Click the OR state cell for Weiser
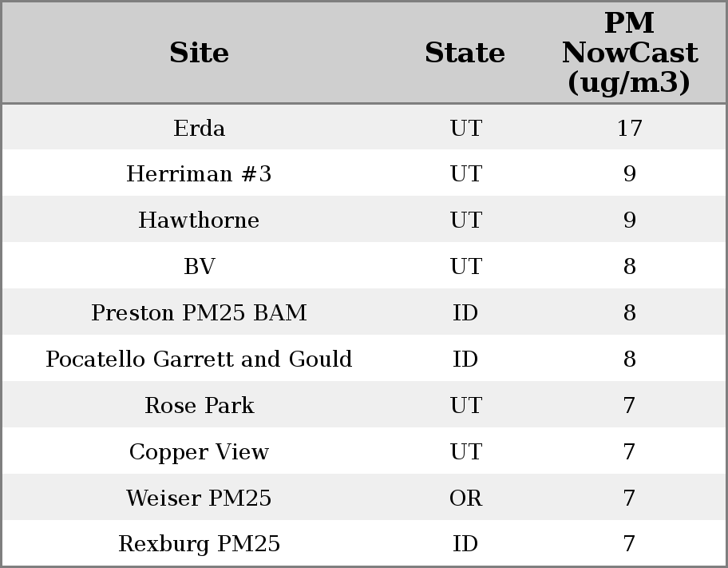 [x=465, y=498]
